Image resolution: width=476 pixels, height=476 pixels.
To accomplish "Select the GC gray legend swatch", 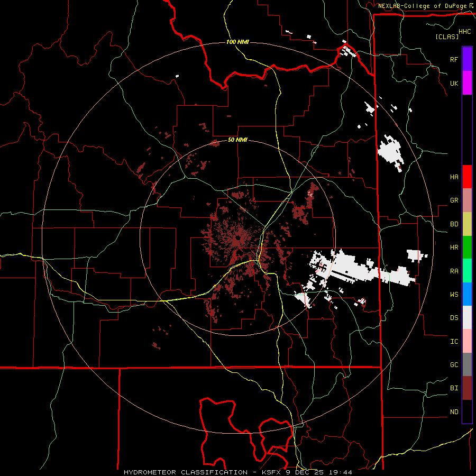I will pyautogui.click(x=467, y=364).
